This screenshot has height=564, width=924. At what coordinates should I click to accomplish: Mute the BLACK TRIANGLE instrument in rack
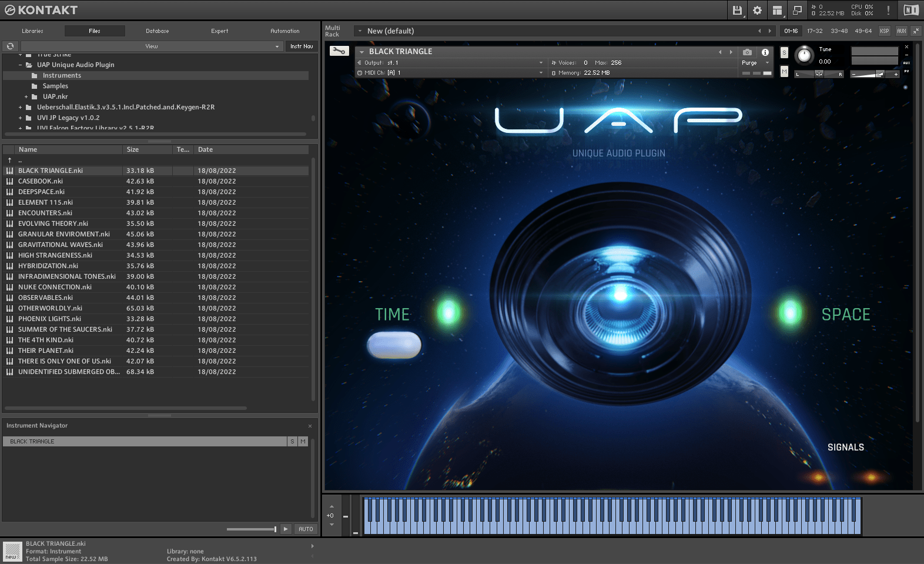tap(784, 71)
